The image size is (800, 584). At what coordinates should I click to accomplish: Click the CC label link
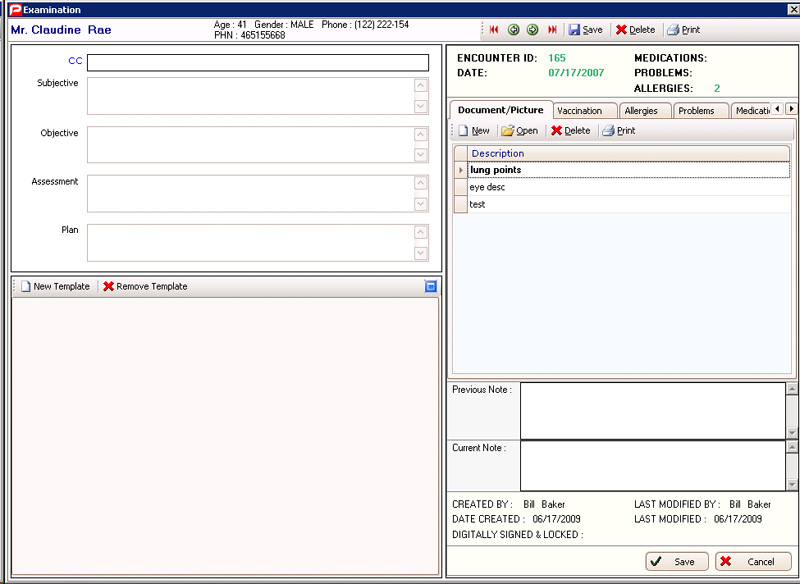pos(75,61)
